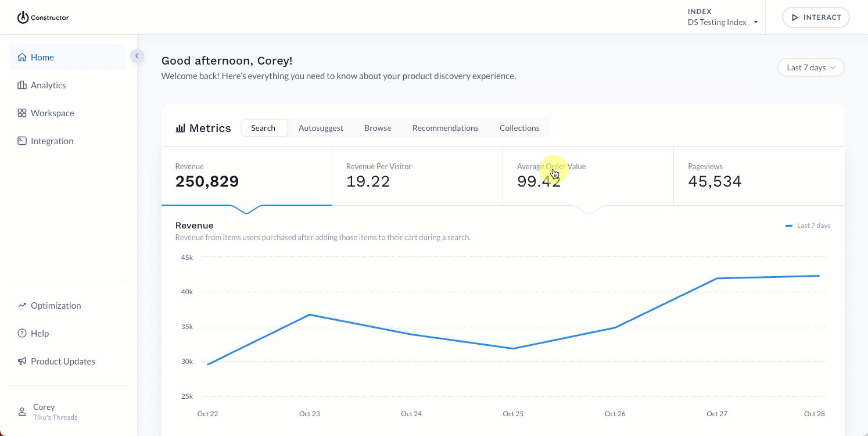The width and height of the screenshot is (868, 436).
Task: Click the Optimization trend icon
Action: (x=22, y=305)
